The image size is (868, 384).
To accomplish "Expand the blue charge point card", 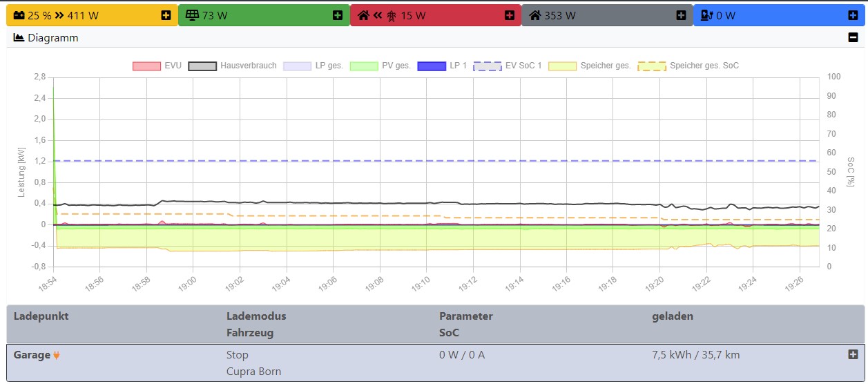I will tap(853, 15).
